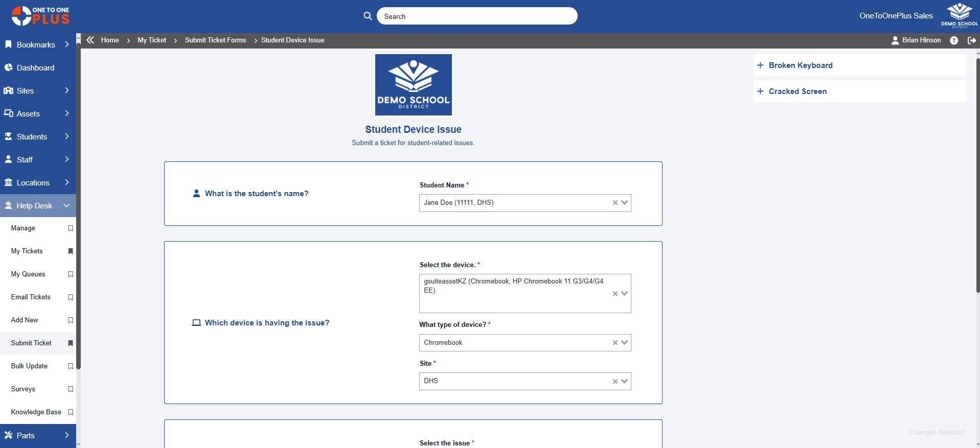
Task: Go to Submit Ticket Forms breadcrumb
Action: coord(215,40)
